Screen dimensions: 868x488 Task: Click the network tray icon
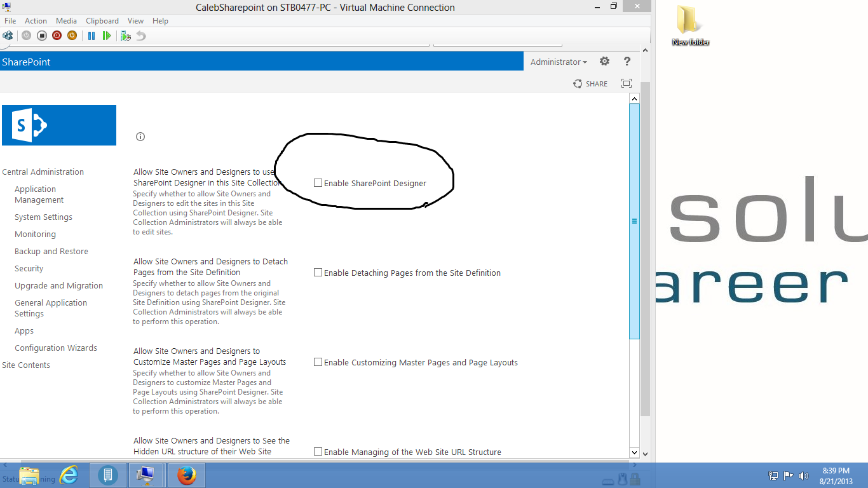[x=773, y=475]
